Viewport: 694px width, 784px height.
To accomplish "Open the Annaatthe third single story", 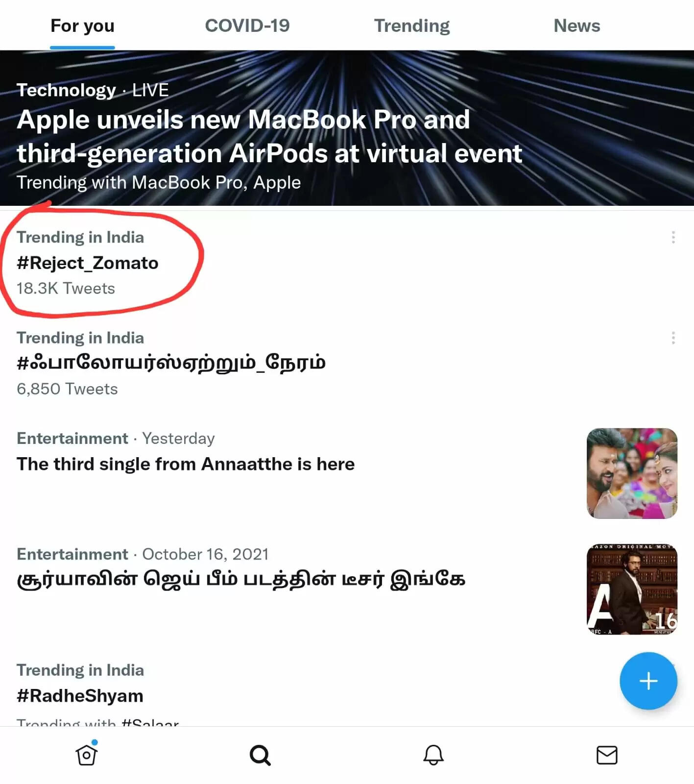I will (x=186, y=464).
